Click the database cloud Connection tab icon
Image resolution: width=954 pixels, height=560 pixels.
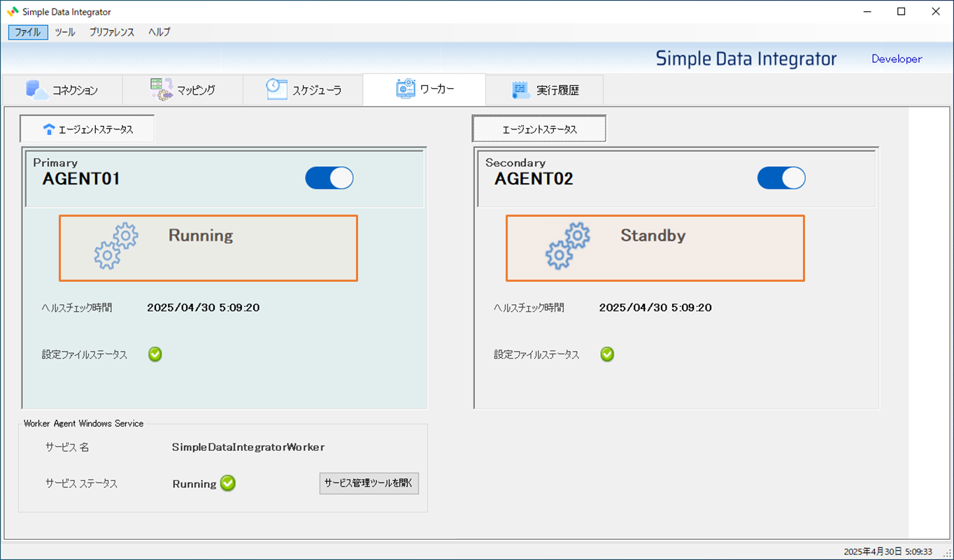click(x=37, y=89)
